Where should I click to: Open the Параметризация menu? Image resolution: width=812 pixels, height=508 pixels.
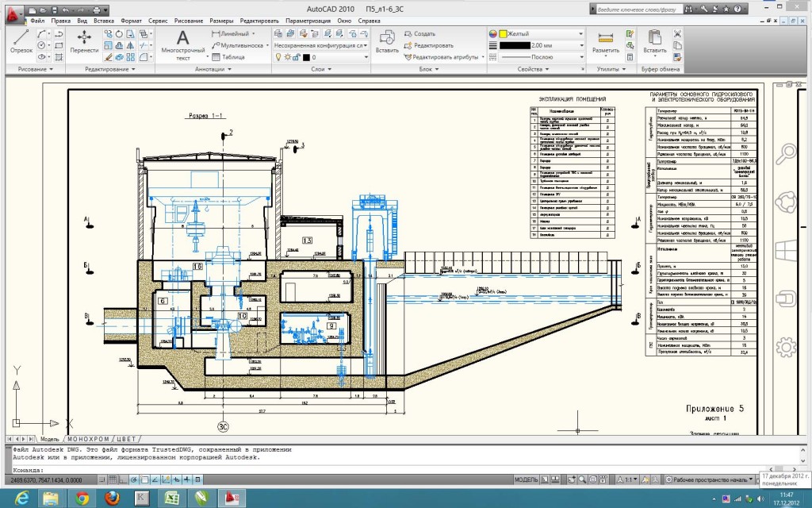[x=308, y=21]
